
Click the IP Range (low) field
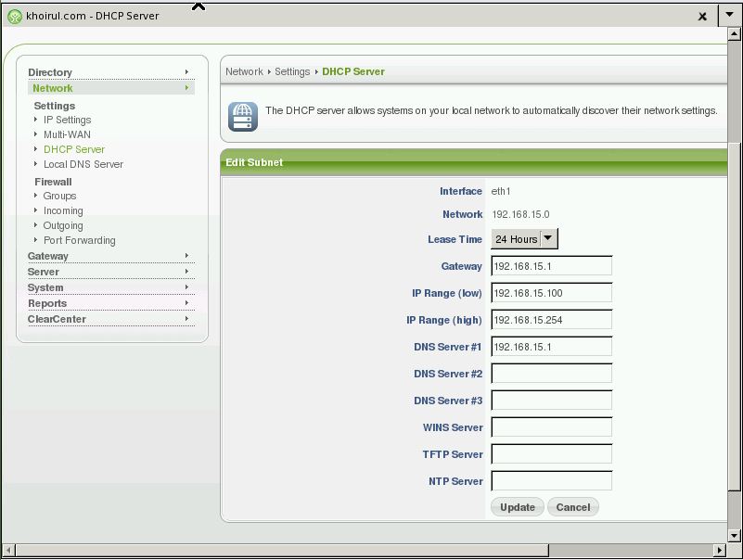point(552,293)
